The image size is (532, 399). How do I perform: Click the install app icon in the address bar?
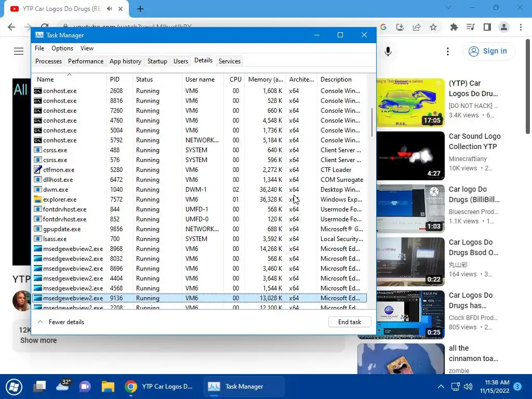[400, 27]
